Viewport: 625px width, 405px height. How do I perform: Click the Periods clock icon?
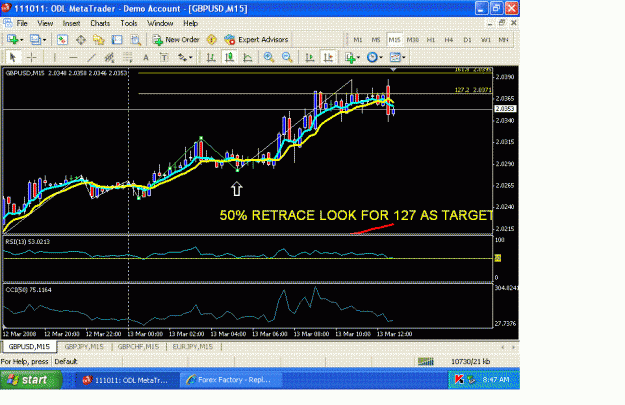(x=372, y=57)
